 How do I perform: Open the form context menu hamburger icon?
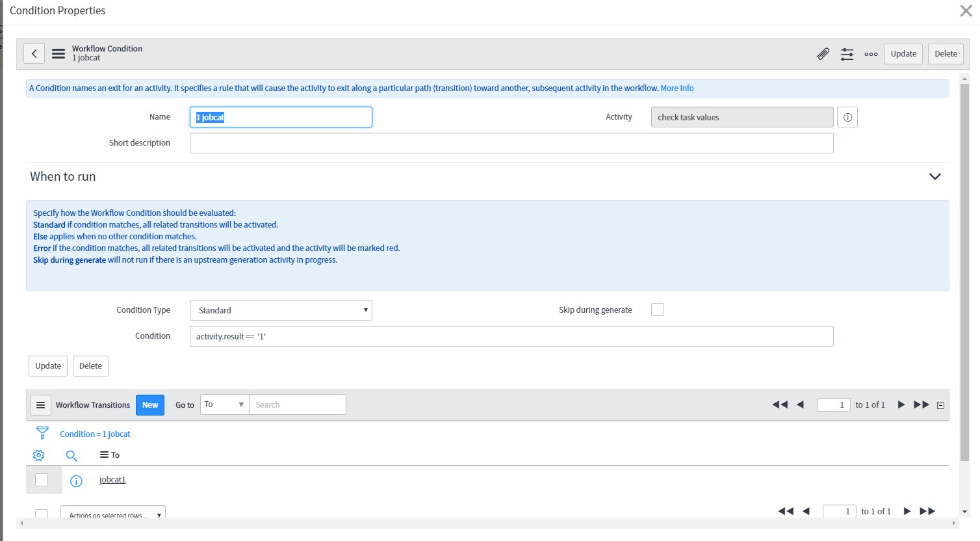[x=58, y=54]
